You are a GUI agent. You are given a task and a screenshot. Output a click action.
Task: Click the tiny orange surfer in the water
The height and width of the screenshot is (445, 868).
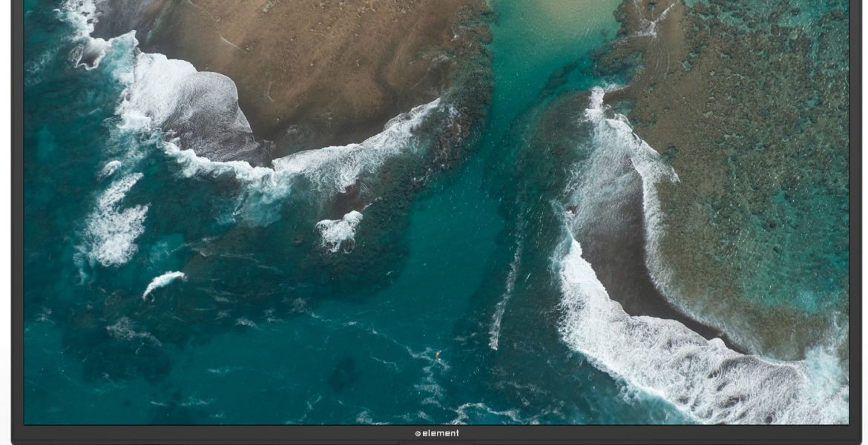[x=438, y=354]
